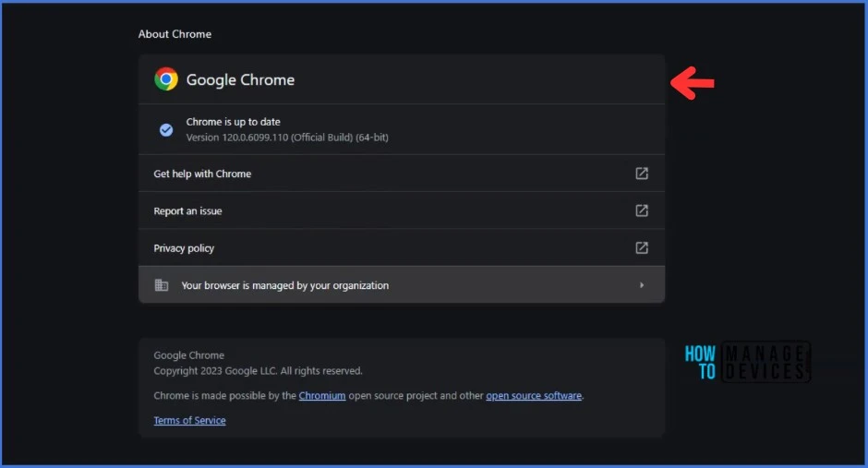
Task: Open Report an issue
Action: [x=402, y=210]
